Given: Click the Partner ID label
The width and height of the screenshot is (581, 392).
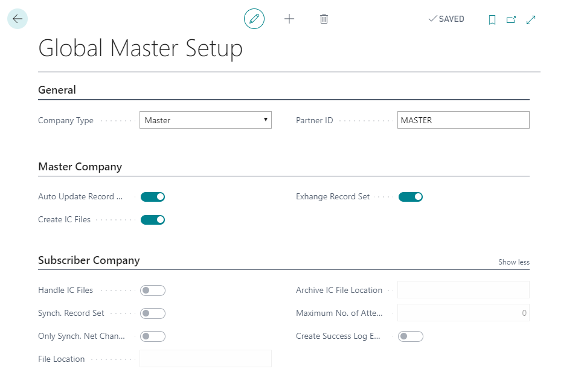Looking at the screenshot, I should [x=315, y=120].
